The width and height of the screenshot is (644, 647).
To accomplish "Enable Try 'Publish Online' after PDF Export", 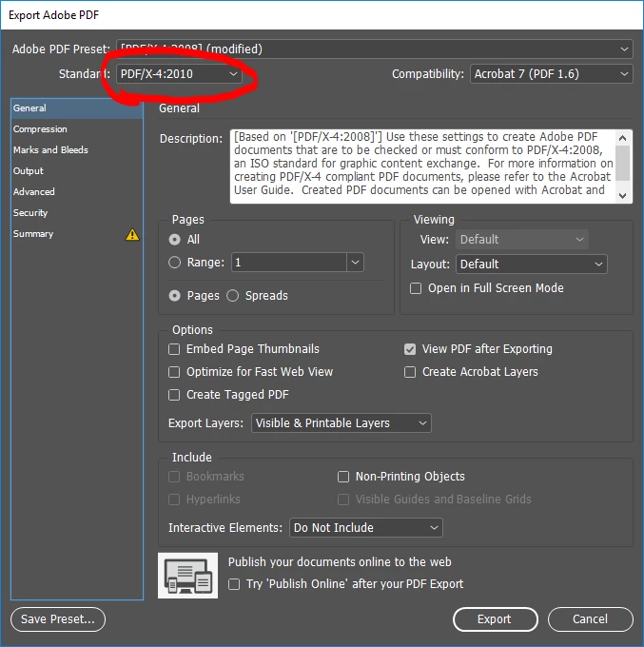I will (234, 584).
